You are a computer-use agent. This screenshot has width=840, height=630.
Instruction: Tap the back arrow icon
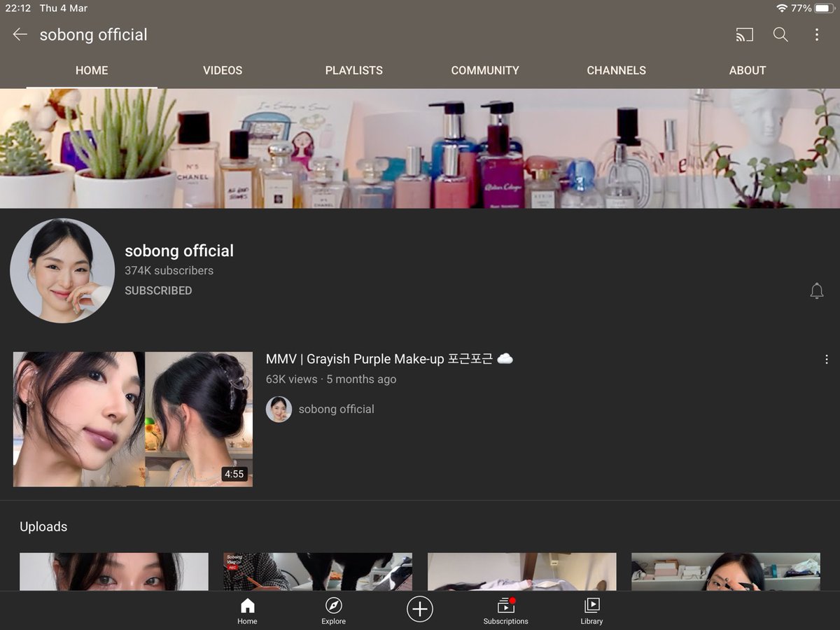20,34
